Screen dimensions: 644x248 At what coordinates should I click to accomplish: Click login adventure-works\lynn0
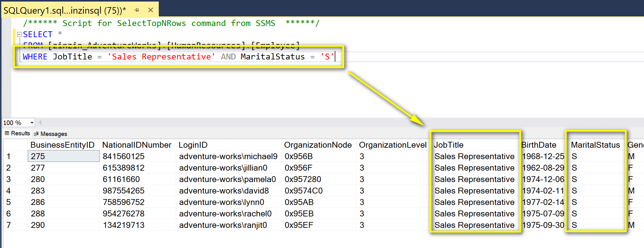tap(229, 202)
